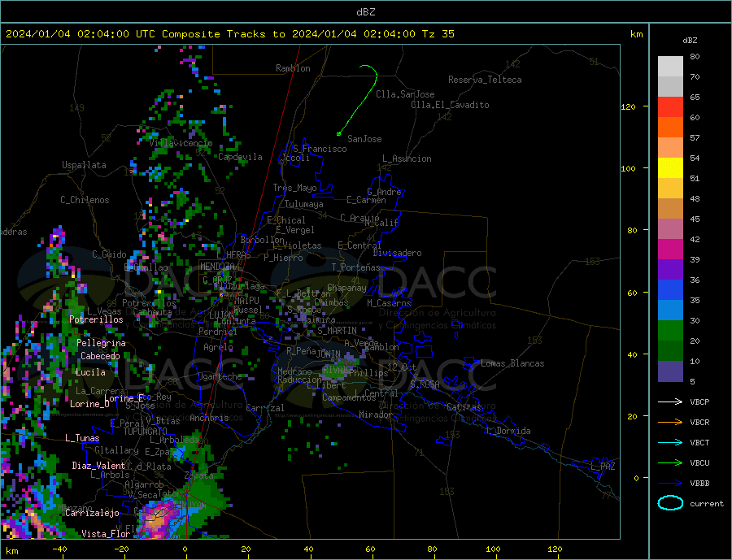This screenshot has width=732, height=560.
Task: Click the dBZ title at top
Action: (365, 12)
